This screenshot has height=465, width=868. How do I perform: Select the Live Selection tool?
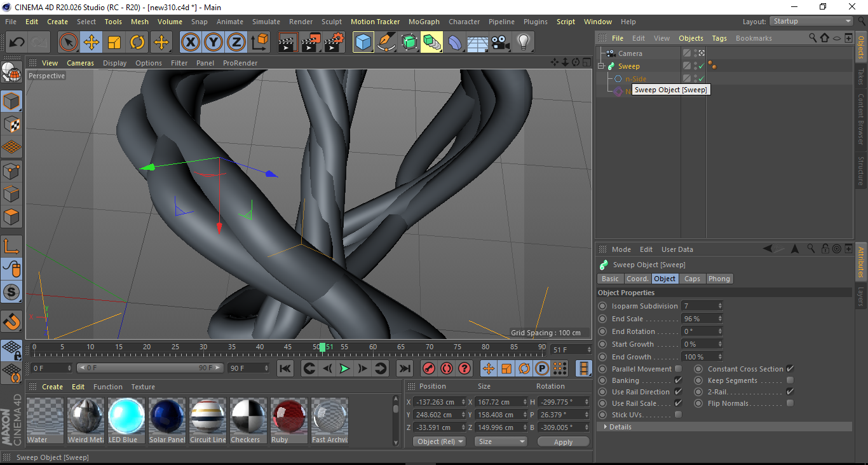pos(69,43)
